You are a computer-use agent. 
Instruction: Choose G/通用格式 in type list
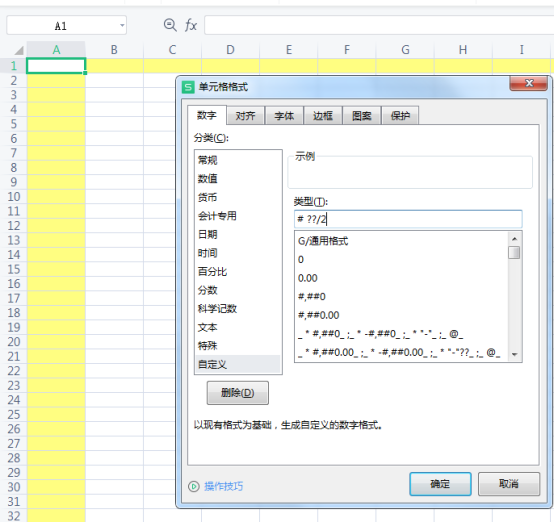click(402, 241)
